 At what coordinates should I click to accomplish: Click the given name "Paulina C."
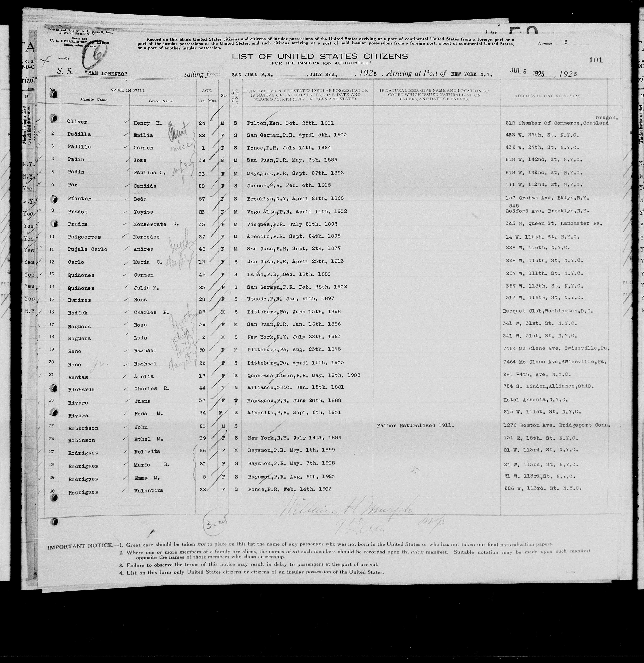click(x=150, y=173)
